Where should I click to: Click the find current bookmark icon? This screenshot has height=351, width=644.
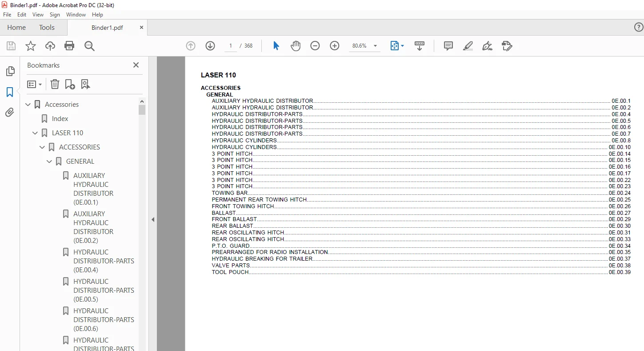coord(85,84)
